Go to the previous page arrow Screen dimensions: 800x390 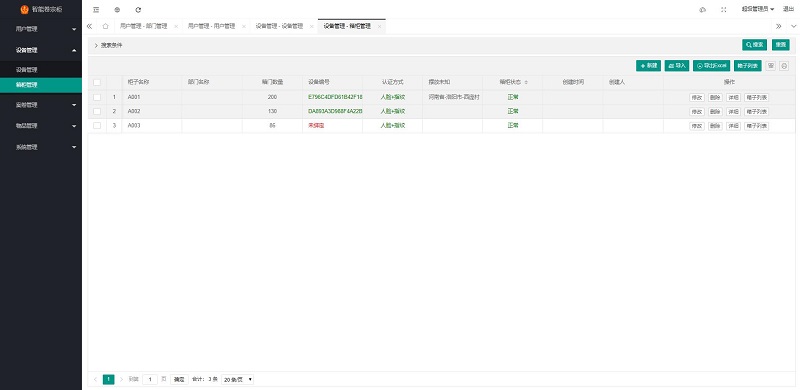[95, 379]
